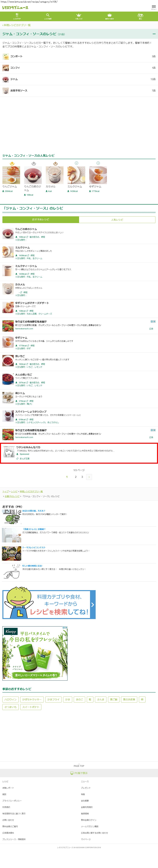Close the first farmnakamachi ad using its X icon
158x868 pixels.
click(154, 321)
